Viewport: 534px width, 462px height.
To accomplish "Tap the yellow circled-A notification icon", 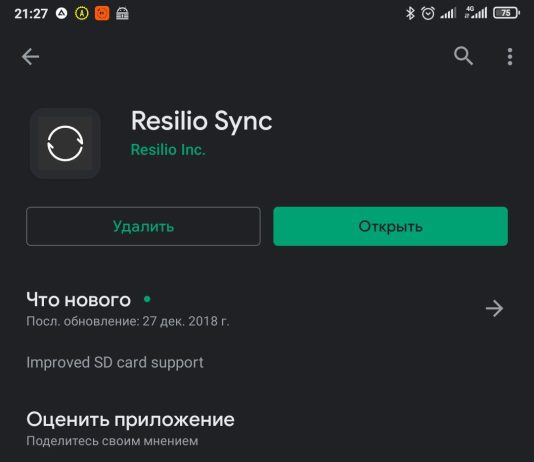I will (82, 13).
